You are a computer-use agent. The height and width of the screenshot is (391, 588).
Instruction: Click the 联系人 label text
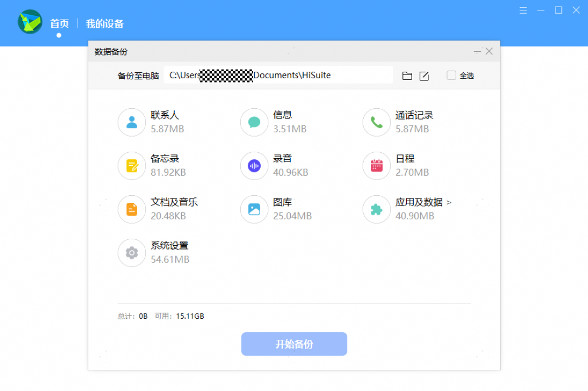coord(164,115)
